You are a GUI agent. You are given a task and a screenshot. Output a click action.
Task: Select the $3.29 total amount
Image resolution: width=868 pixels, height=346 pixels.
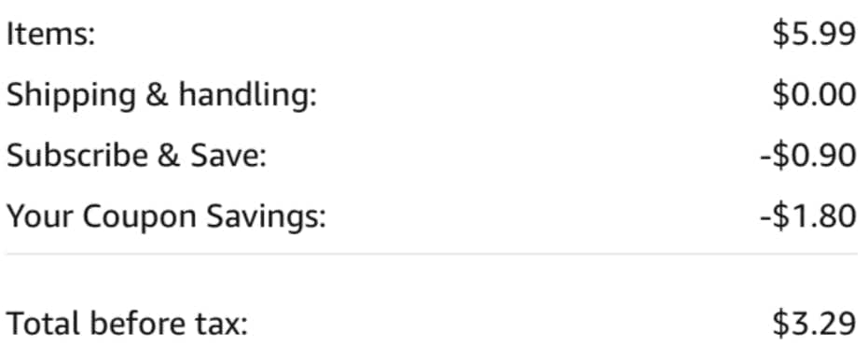(815, 324)
